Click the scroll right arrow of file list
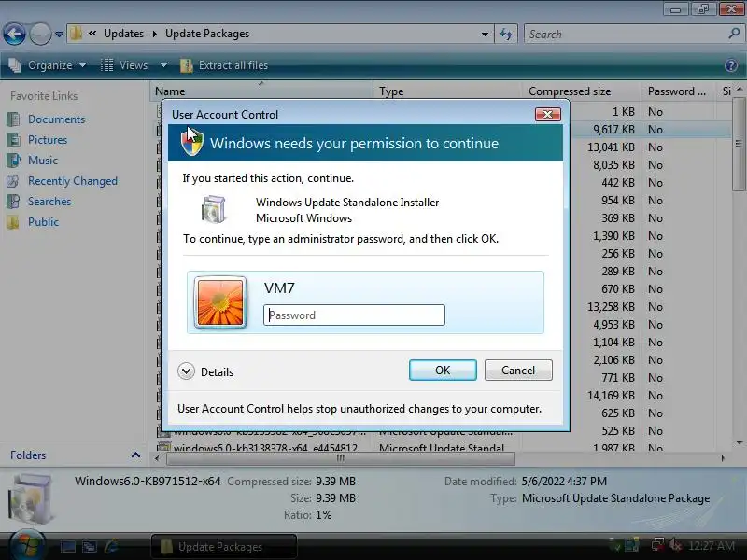 (x=723, y=458)
